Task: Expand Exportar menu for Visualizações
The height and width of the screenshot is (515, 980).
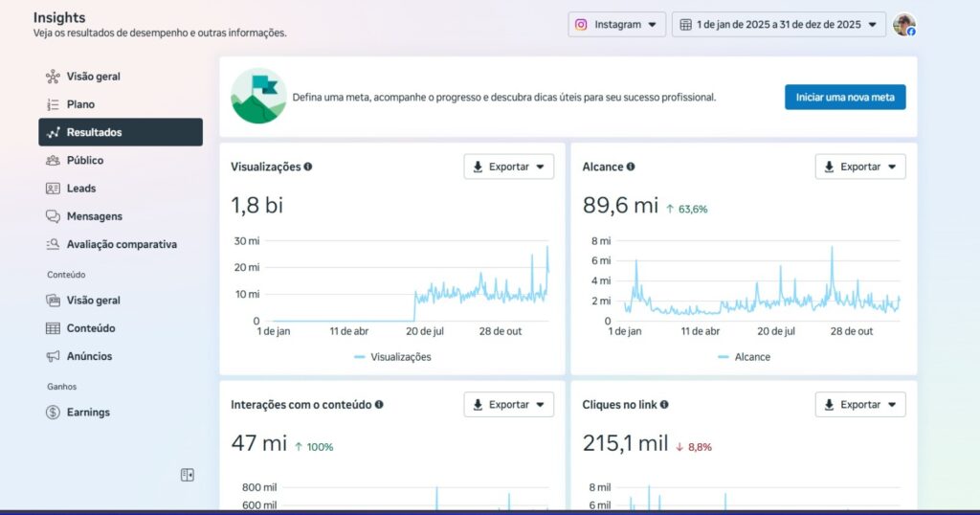Action: point(508,167)
